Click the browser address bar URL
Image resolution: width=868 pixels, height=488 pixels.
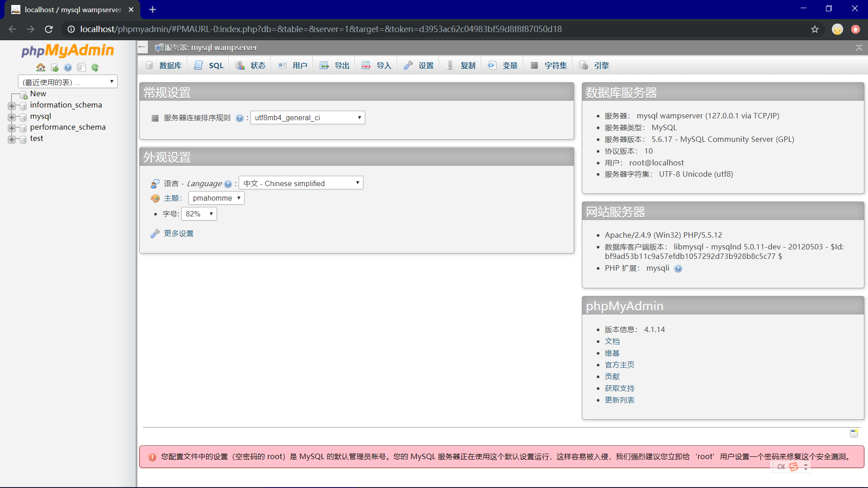point(321,29)
